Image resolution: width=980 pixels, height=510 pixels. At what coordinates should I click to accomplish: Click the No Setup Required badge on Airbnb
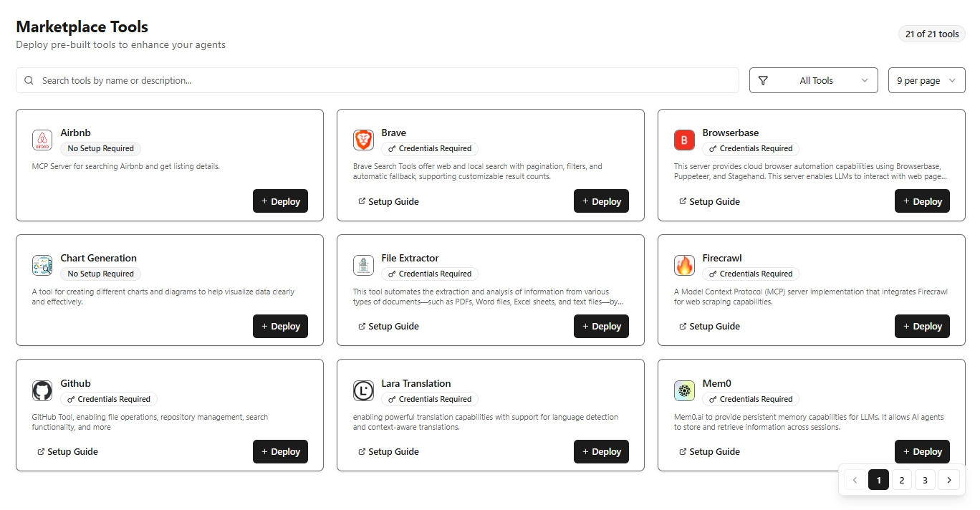click(x=100, y=148)
